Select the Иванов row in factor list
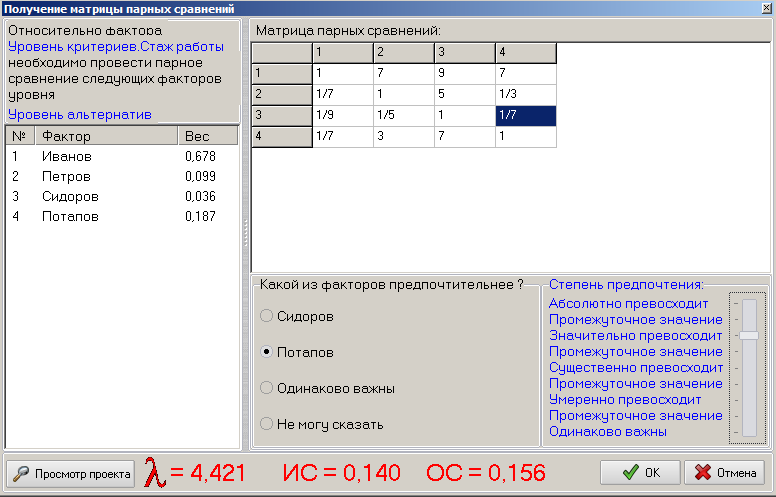 [122, 156]
